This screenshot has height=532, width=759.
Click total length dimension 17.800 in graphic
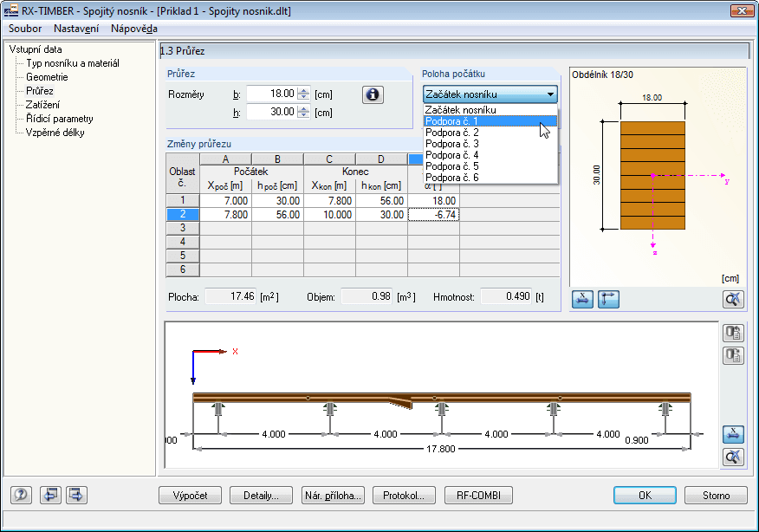(440, 449)
